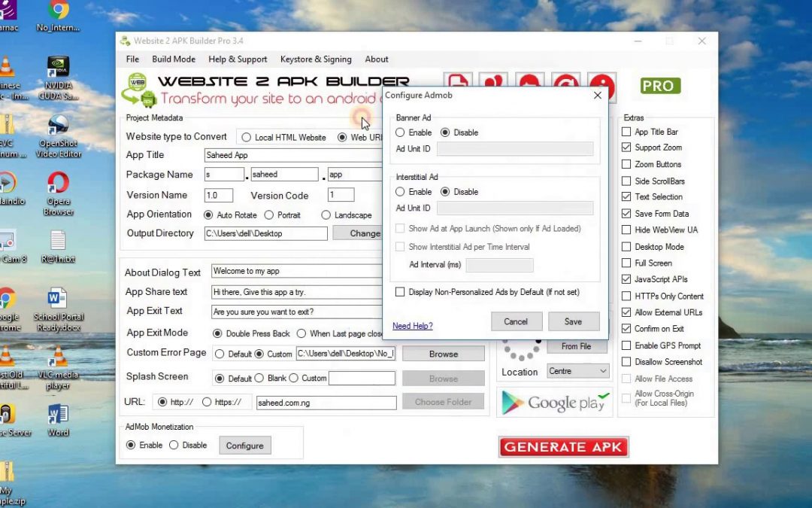
Task: Open Word desktop shortcut
Action: coord(58,421)
